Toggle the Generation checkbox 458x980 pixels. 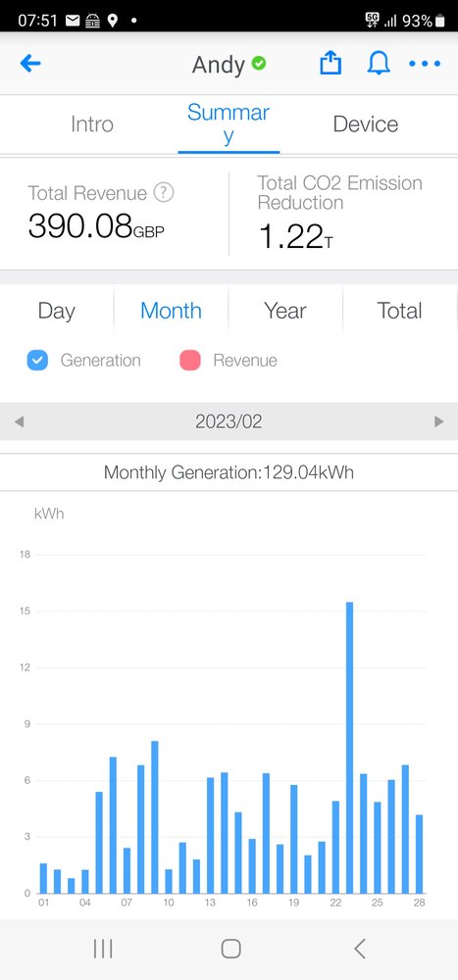(x=37, y=361)
